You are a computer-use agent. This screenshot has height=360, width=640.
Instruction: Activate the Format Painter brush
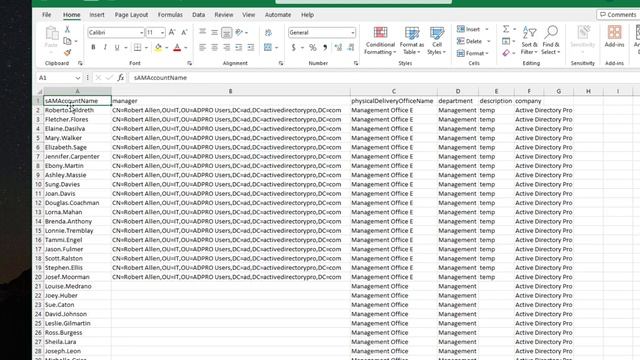pos(67,52)
